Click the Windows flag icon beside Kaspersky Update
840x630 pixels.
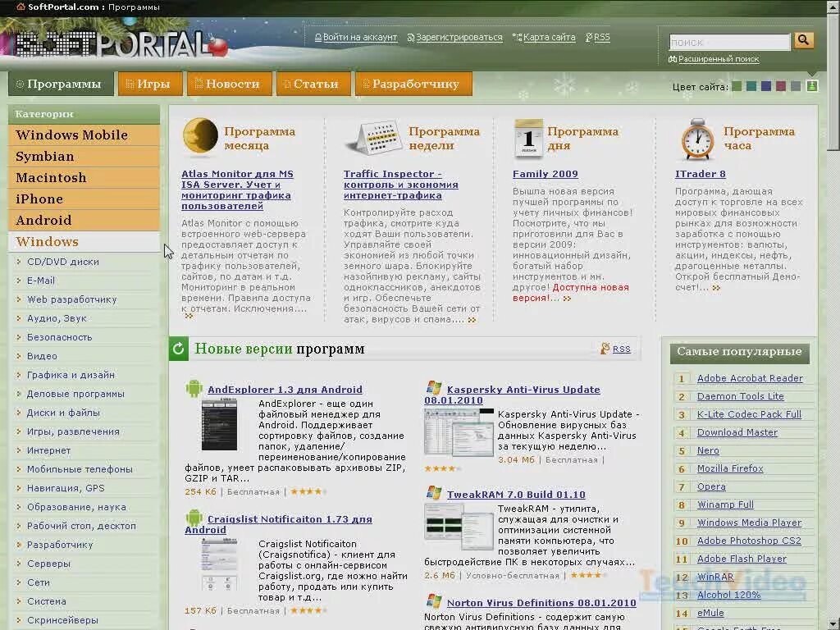click(434, 388)
